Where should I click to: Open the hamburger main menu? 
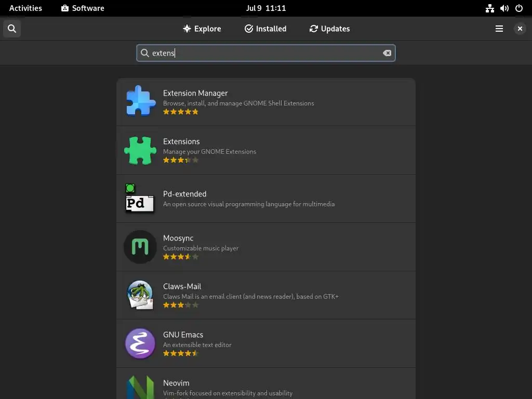[x=499, y=29]
